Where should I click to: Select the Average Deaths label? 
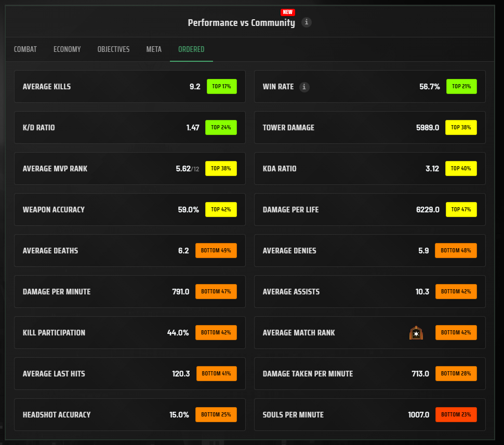point(50,251)
